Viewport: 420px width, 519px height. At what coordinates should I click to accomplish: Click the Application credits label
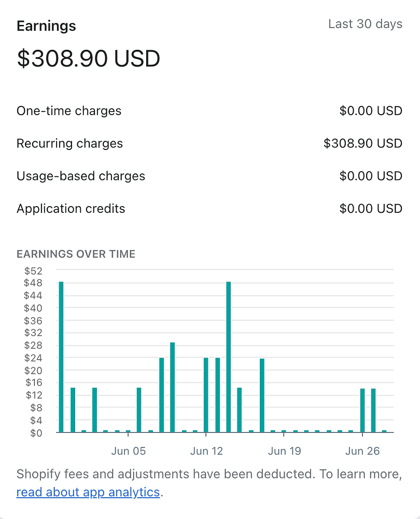pyautogui.click(x=71, y=209)
